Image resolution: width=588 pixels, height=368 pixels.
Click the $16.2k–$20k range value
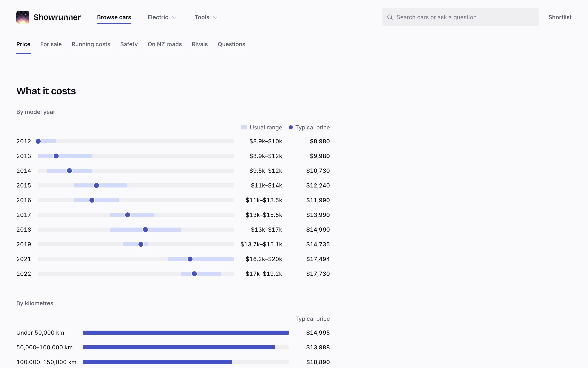point(264,259)
